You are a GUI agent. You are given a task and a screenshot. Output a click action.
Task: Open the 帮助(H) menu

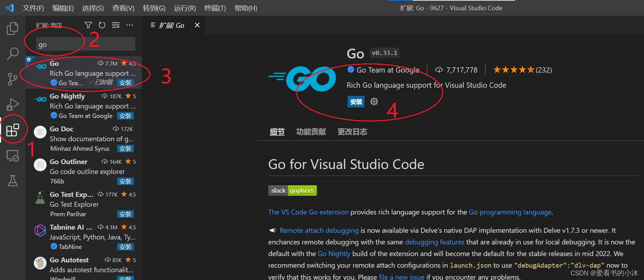pyautogui.click(x=246, y=8)
